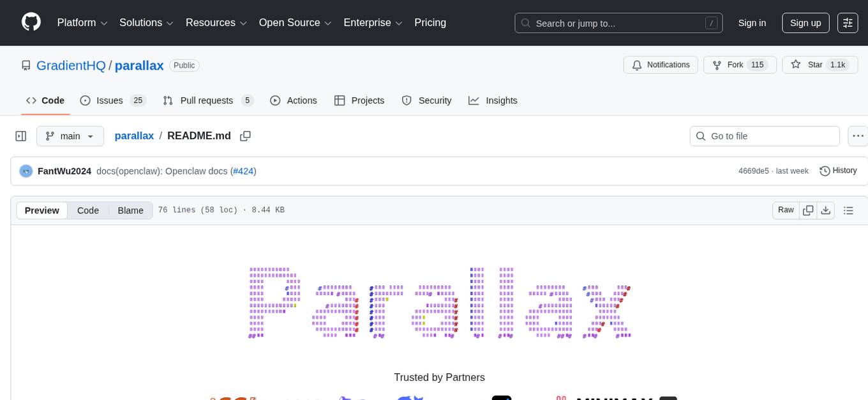The image size is (868, 400).
Task: Click the GitHub home logo
Action: [31, 22]
